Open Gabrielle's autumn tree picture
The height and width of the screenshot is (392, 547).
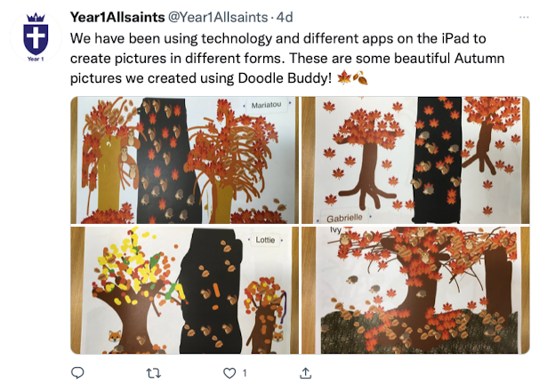tap(415, 160)
